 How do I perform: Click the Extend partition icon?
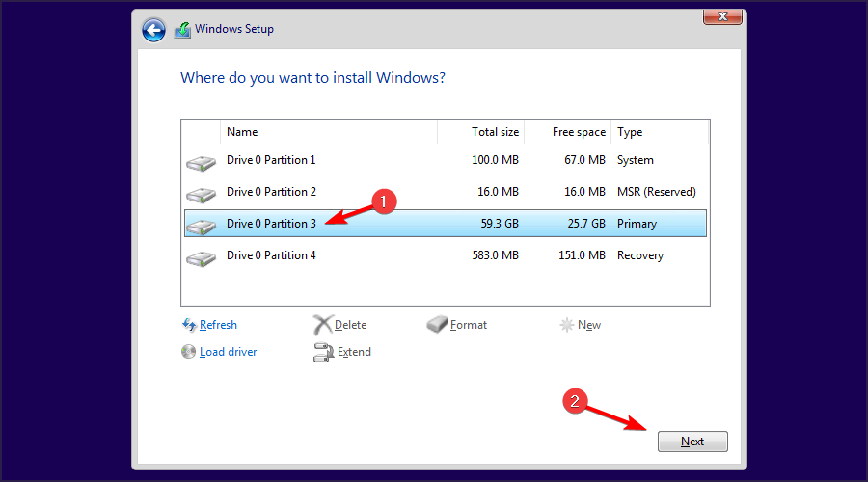323,352
